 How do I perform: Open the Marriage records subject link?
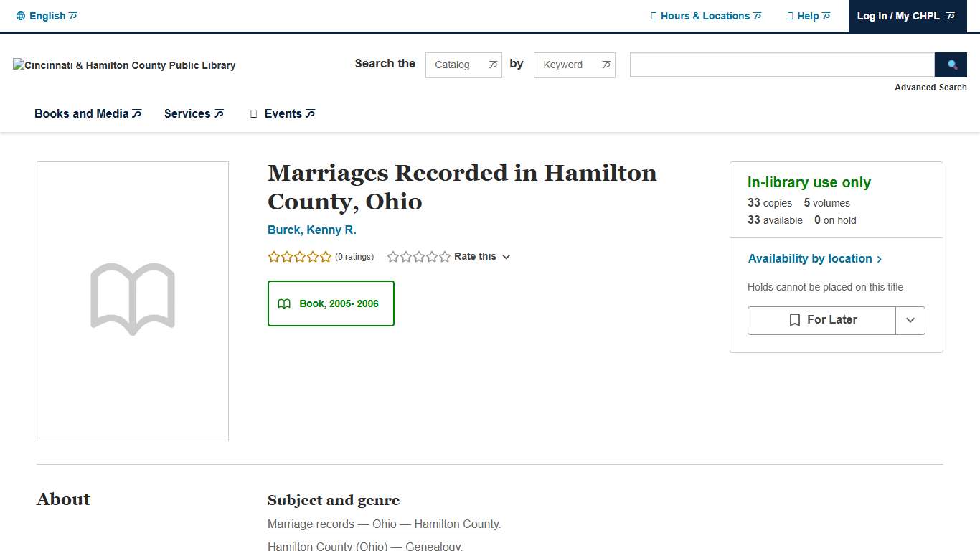pos(383,524)
